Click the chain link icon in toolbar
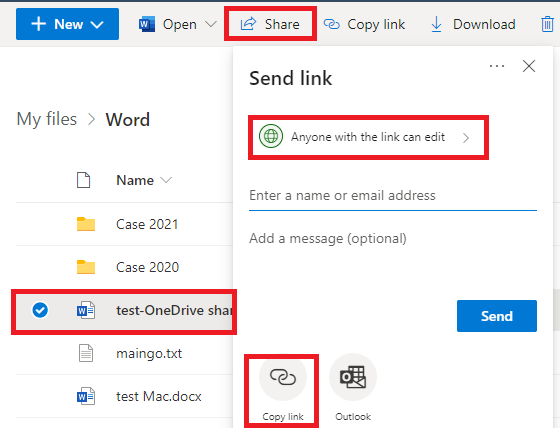The image size is (560, 428). click(x=332, y=24)
